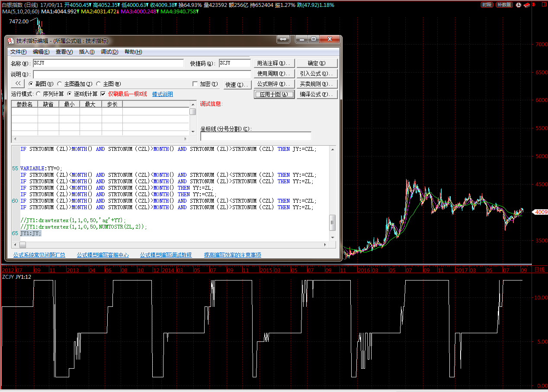Viewport: 548px width, 392px height.
Task: Click code editor horizontal scroll right arrow
Action: 326,245
